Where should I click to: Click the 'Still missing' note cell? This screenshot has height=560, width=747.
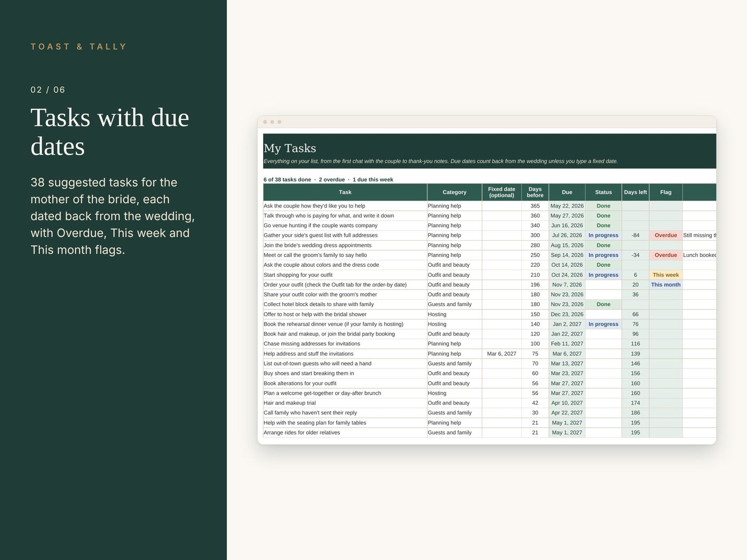(700, 235)
